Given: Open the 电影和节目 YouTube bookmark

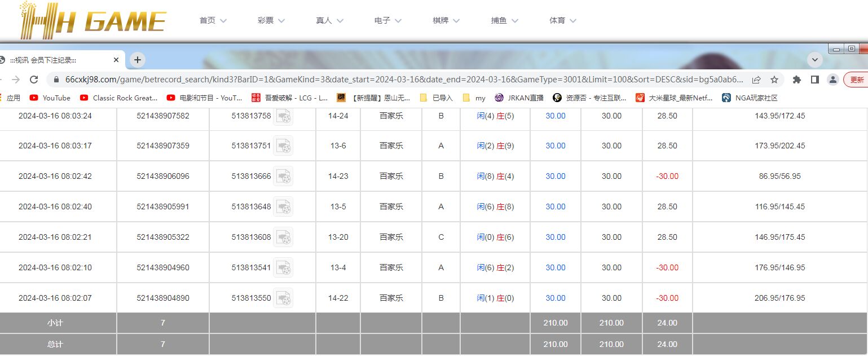Looking at the screenshot, I should tap(205, 98).
